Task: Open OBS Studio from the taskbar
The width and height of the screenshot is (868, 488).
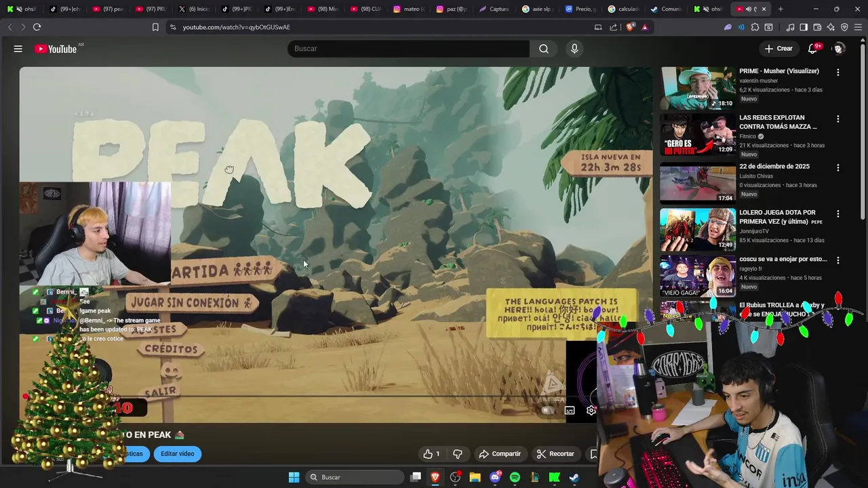Action: tap(455, 477)
